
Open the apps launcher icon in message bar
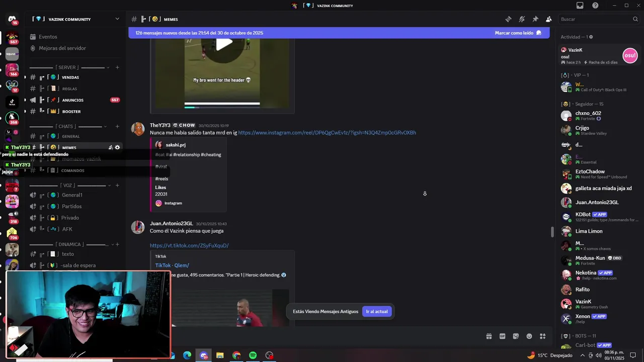(542, 336)
